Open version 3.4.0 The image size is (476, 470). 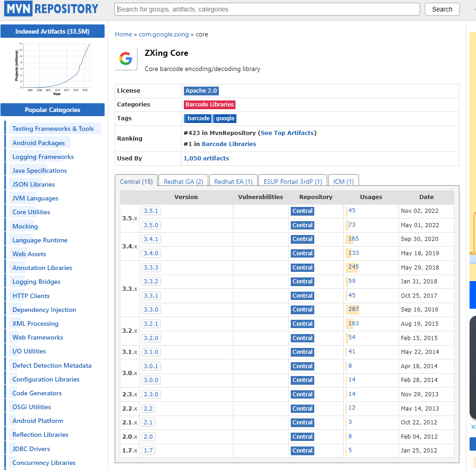click(x=151, y=253)
